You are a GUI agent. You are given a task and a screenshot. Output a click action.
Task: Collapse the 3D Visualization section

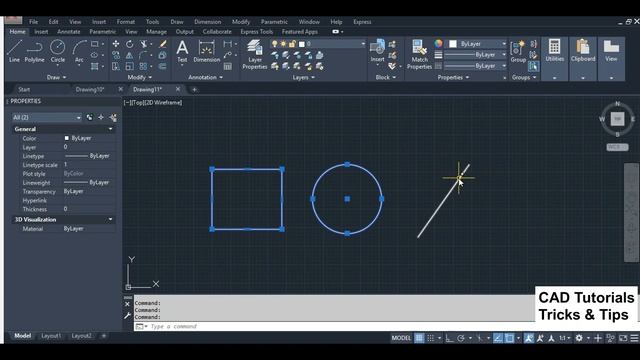(110, 220)
